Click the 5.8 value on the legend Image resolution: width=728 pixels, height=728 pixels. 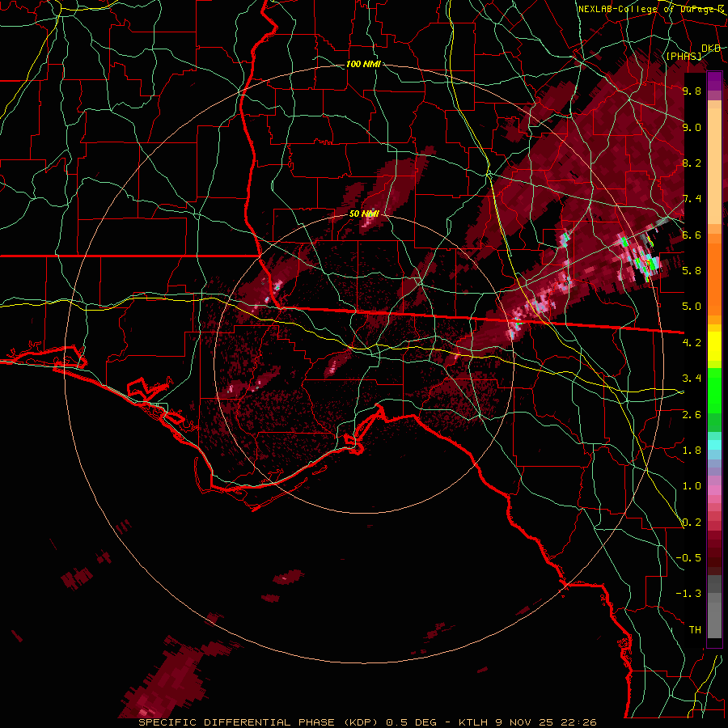(692, 270)
